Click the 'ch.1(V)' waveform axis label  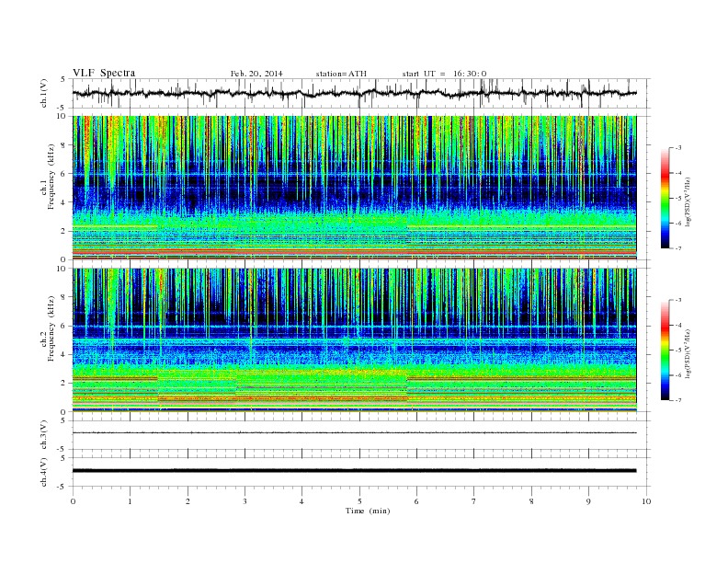coord(44,93)
